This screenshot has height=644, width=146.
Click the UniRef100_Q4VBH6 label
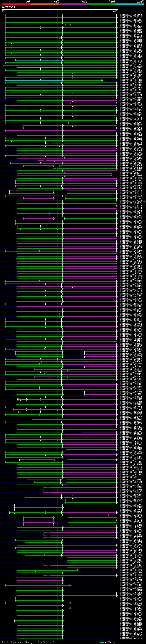[131, 620]
